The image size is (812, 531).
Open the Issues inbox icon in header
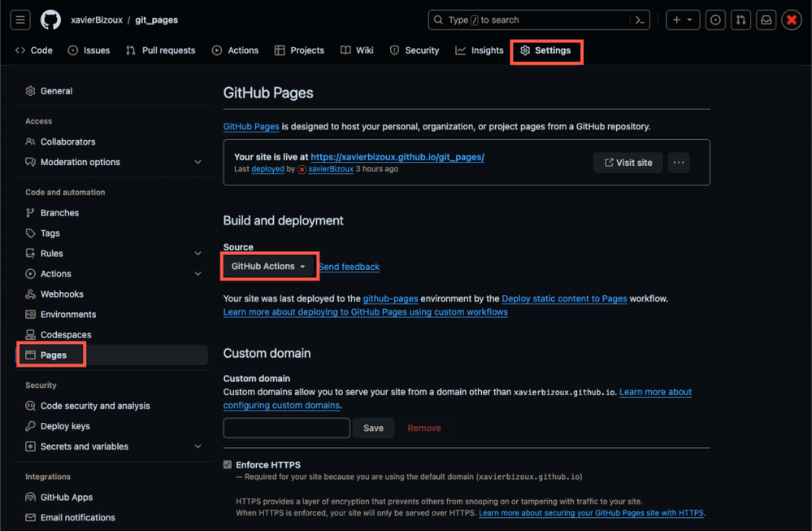pyautogui.click(x=715, y=20)
